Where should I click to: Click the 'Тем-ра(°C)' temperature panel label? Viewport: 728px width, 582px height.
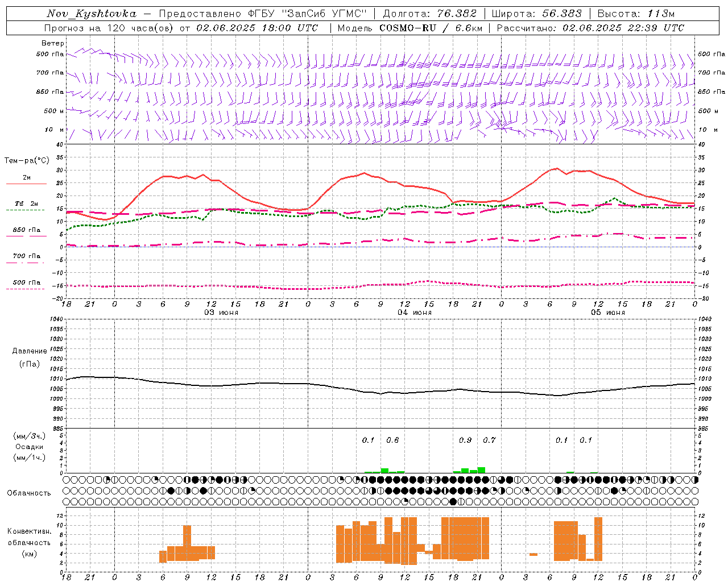tap(27, 161)
